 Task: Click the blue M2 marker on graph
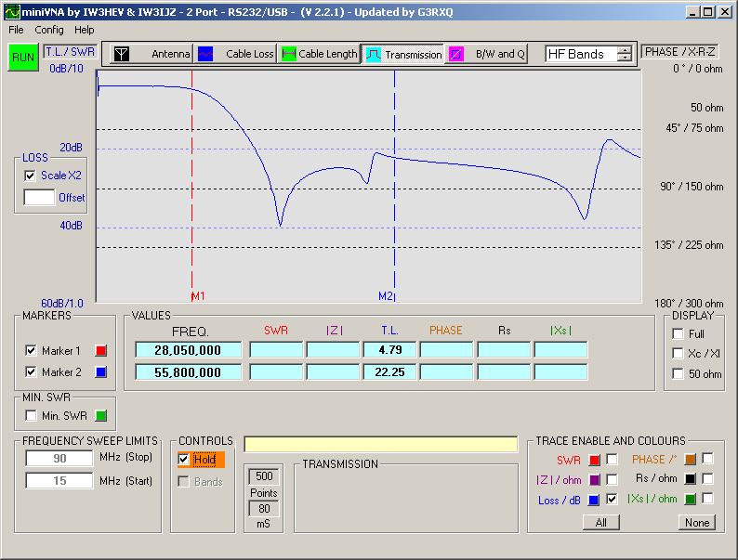point(386,296)
